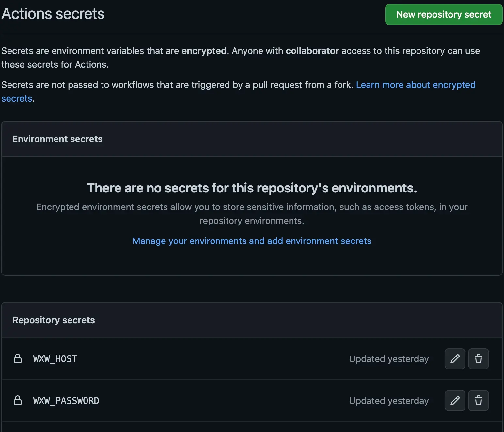
Task: Click the New repository secret button
Action: pyautogui.click(x=444, y=14)
